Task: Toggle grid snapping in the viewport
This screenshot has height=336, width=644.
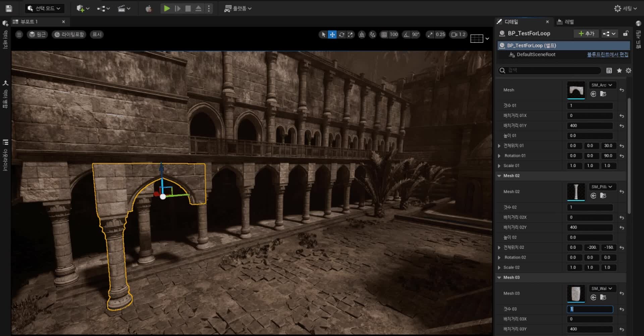Action: point(384,35)
